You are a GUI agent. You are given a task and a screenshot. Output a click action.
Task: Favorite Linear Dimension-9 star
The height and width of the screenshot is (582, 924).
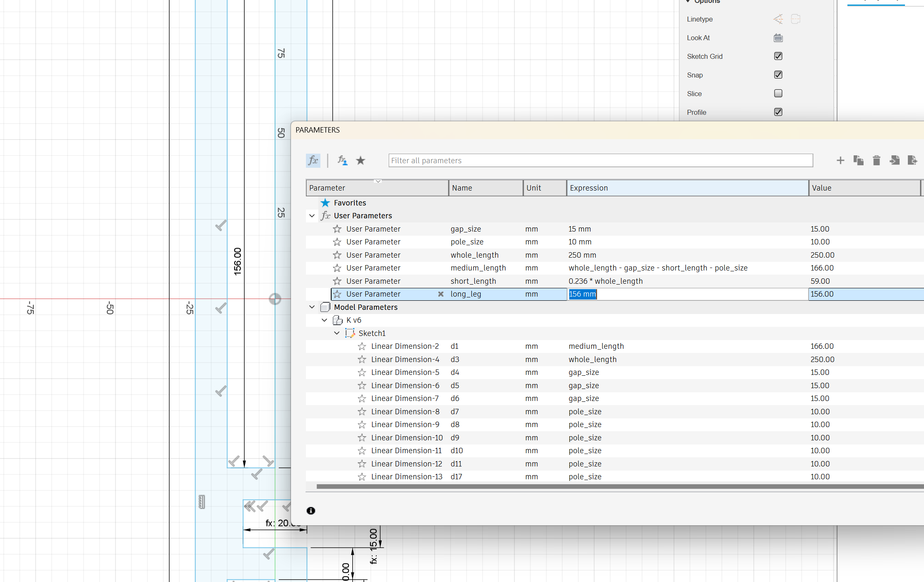[362, 425]
